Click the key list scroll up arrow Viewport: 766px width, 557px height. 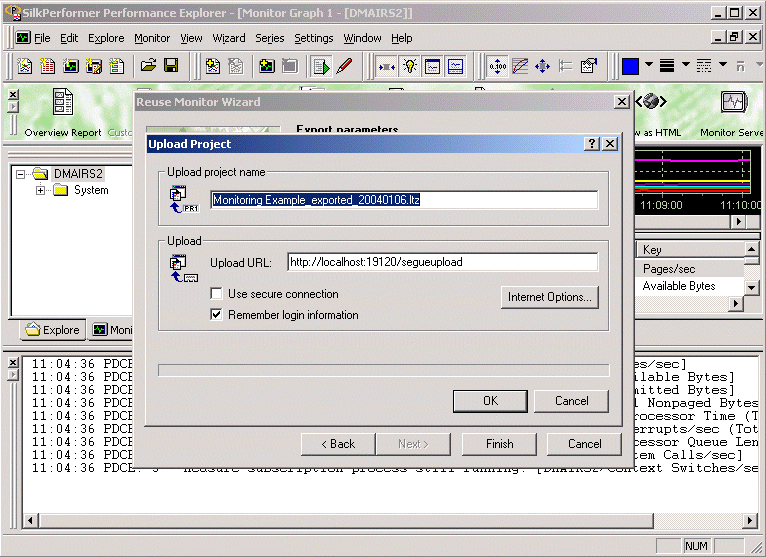click(752, 249)
